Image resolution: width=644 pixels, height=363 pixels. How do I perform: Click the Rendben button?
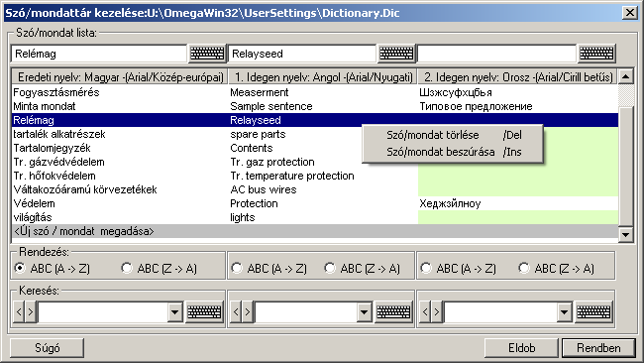pyautogui.click(x=598, y=348)
